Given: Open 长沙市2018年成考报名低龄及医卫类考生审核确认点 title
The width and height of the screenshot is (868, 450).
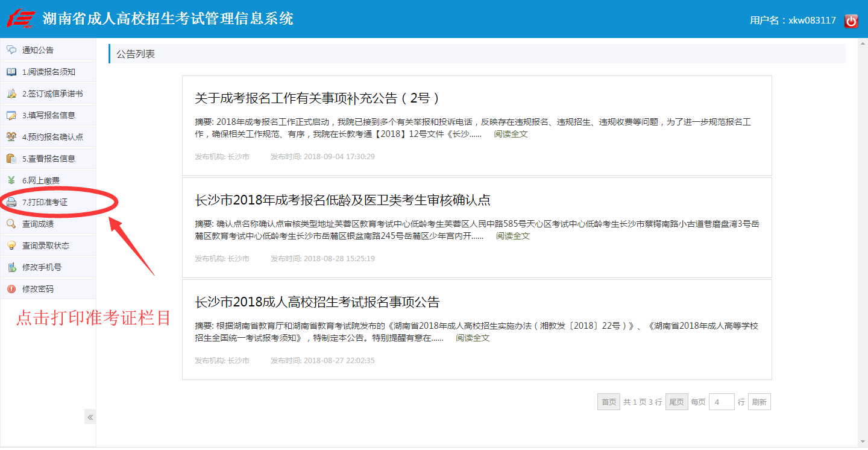Looking at the screenshot, I should 342,200.
